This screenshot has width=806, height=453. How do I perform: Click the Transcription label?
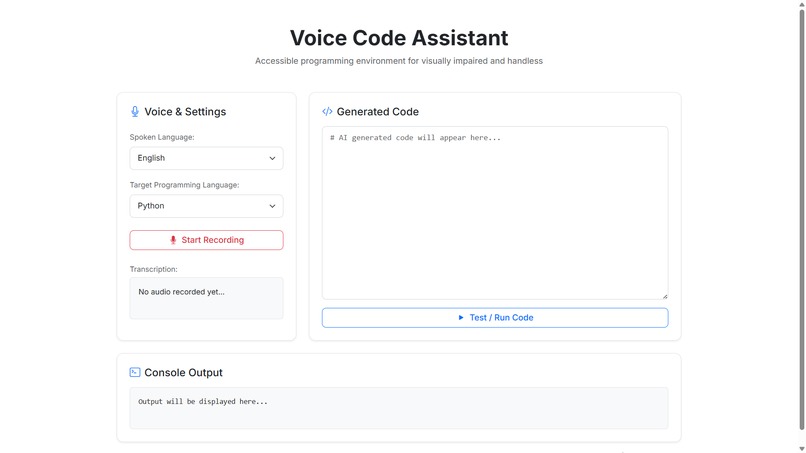153,269
